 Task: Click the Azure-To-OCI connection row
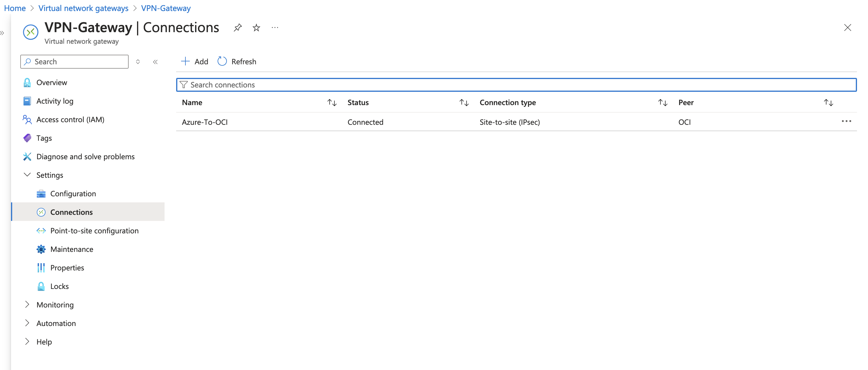point(205,122)
